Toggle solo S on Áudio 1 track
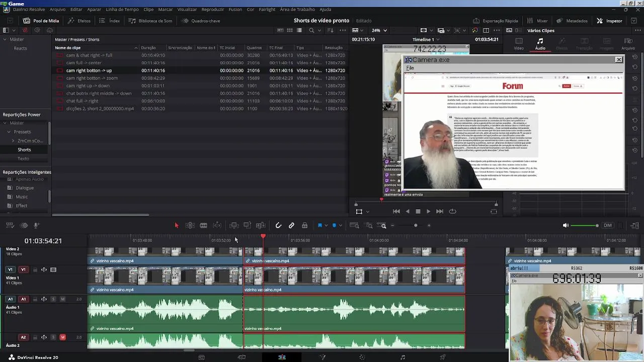The height and width of the screenshot is (362, 644). click(53, 299)
